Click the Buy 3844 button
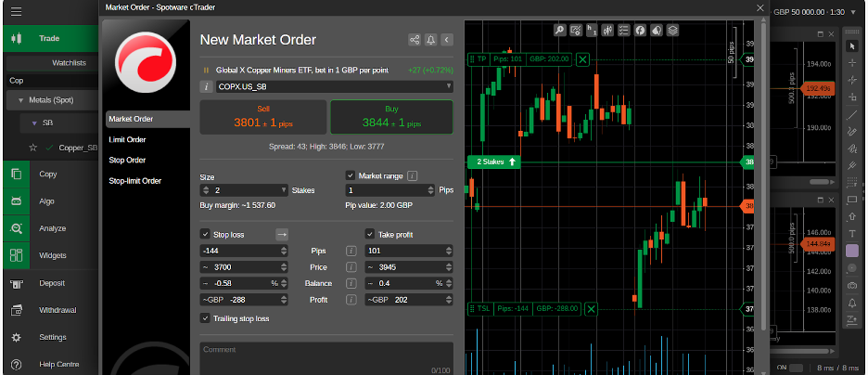The width and height of the screenshot is (868, 375). 391,117
